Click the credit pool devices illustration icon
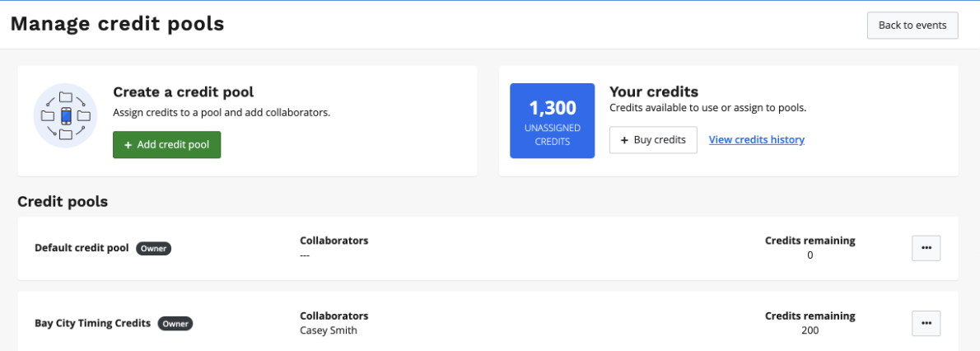 [65, 115]
